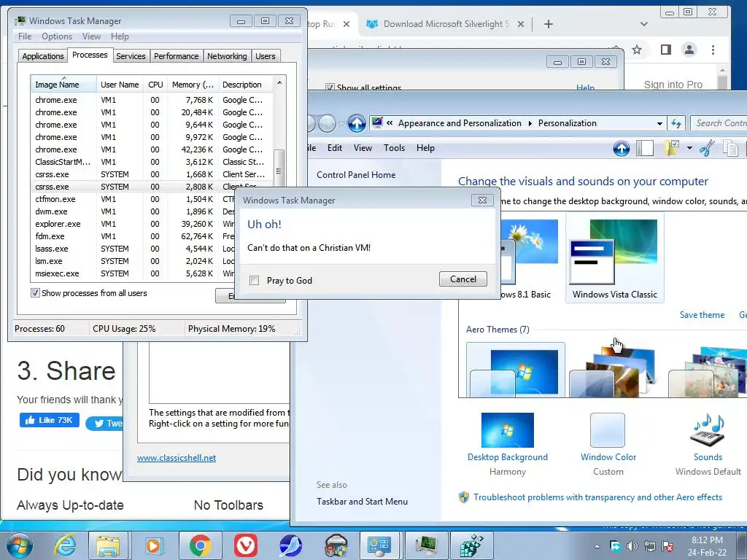Click the Facebook Like 73K button

coord(49,420)
